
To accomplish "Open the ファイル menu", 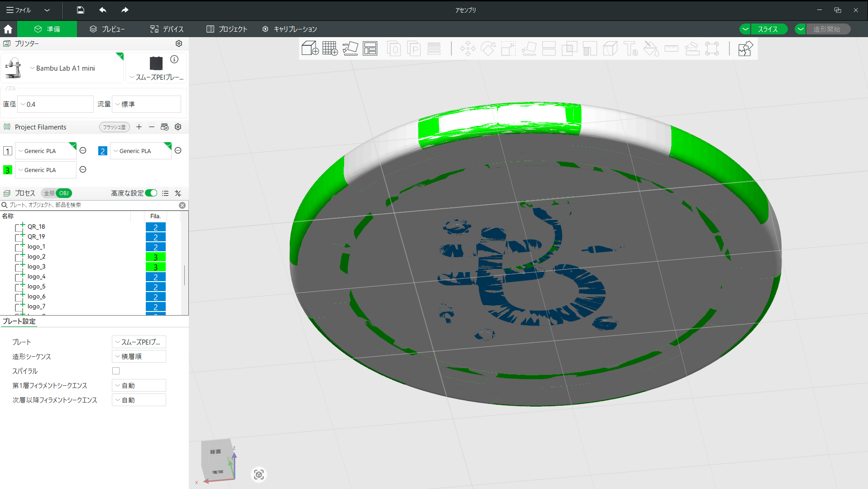I will pos(19,10).
